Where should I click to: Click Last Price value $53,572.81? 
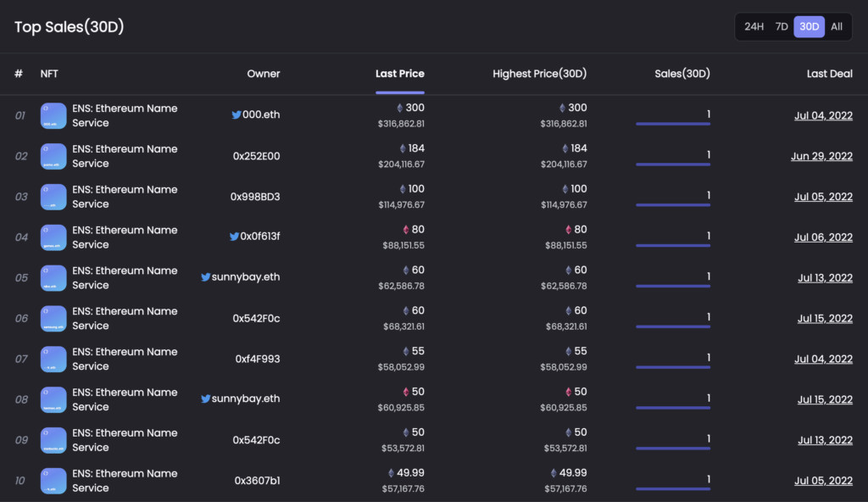[403, 448]
